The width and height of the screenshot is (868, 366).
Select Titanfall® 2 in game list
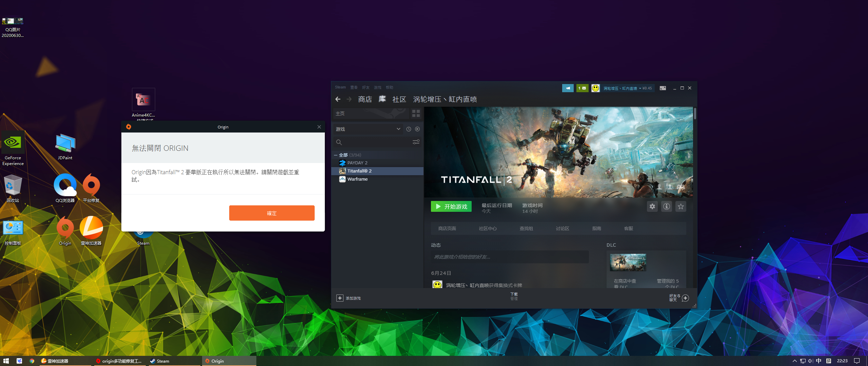(x=377, y=171)
